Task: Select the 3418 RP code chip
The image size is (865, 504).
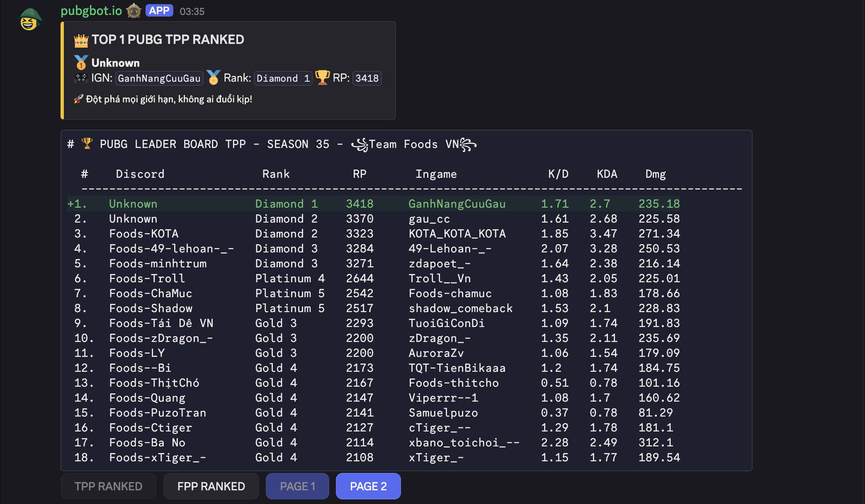Action: [x=367, y=78]
